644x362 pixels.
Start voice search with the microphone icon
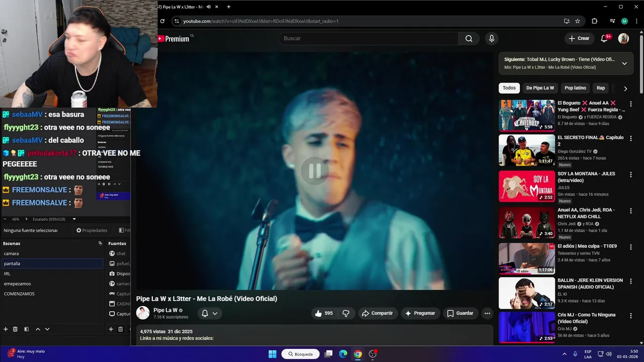(x=492, y=38)
